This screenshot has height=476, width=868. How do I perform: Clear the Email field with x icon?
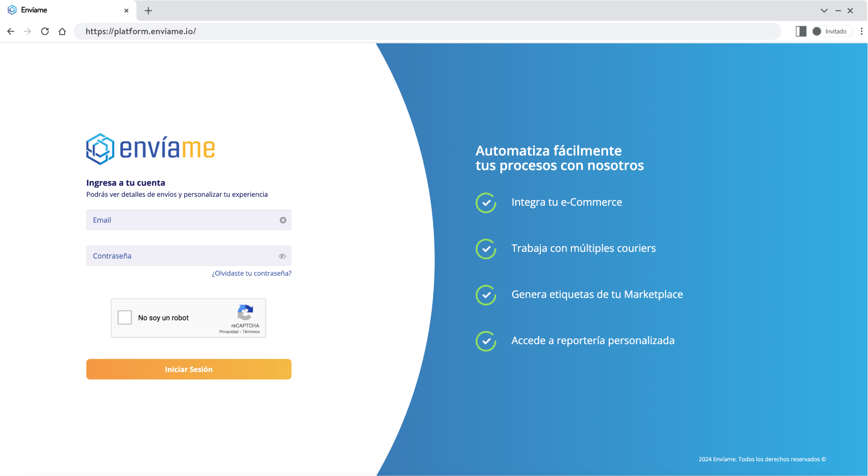[283, 220]
